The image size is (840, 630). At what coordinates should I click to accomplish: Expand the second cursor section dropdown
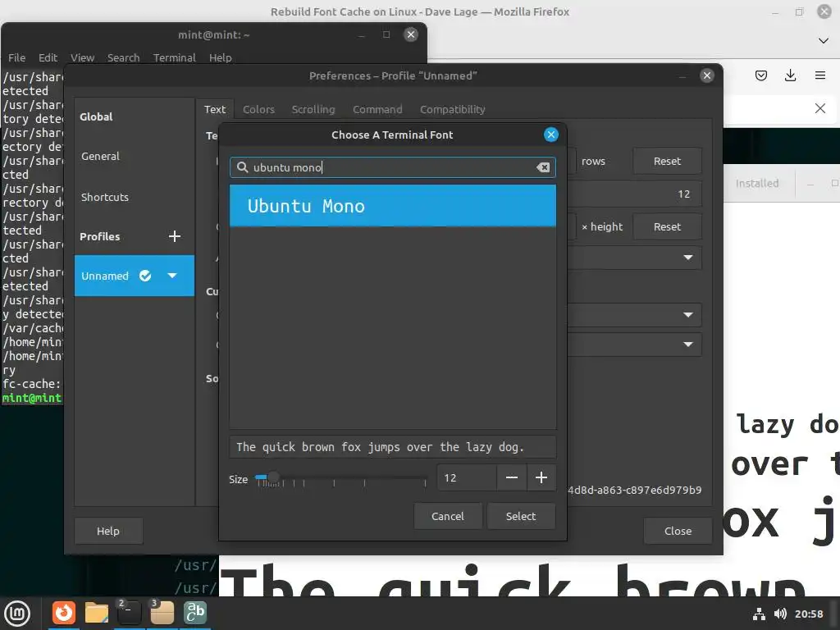point(688,345)
